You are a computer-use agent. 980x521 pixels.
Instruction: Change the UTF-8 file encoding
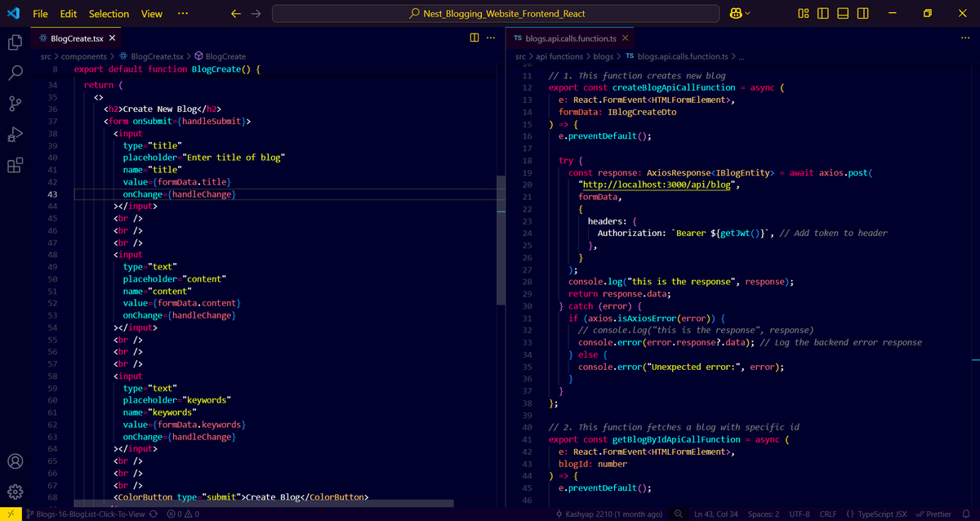pos(800,514)
